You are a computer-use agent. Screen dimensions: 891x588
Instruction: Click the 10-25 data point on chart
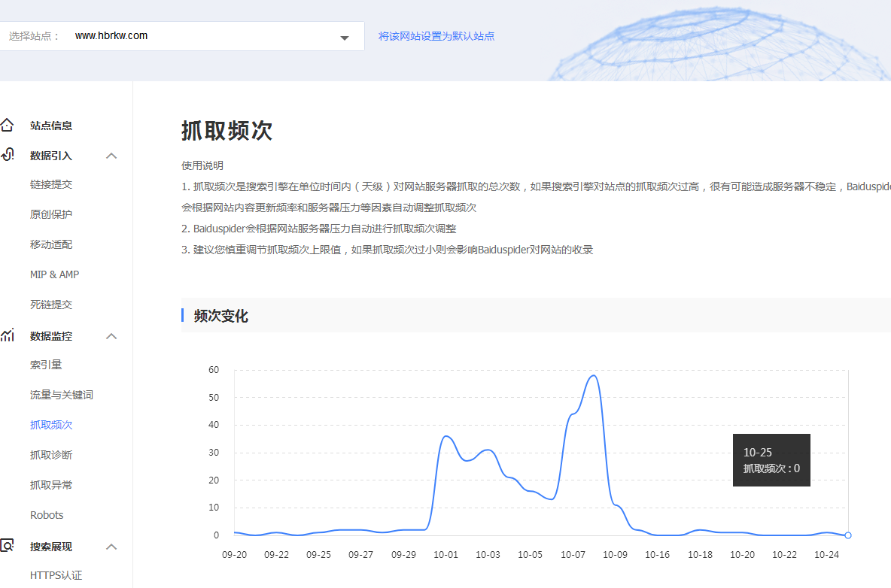tap(848, 535)
